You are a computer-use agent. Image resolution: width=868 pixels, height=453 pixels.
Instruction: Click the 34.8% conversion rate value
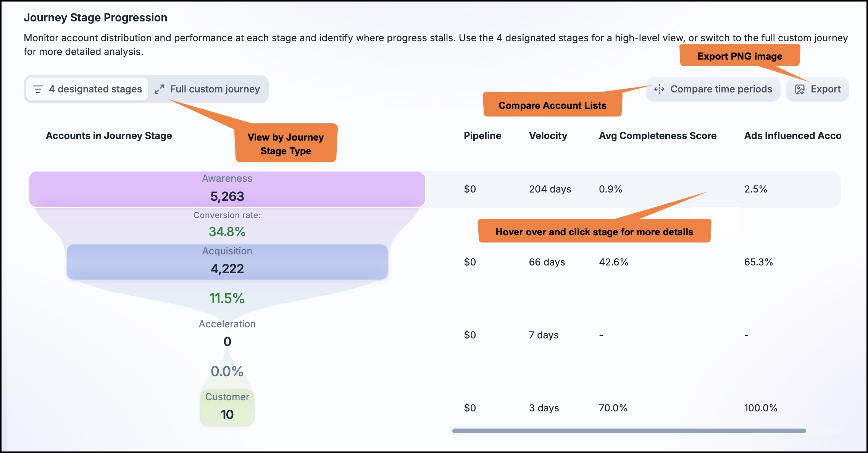point(227,231)
